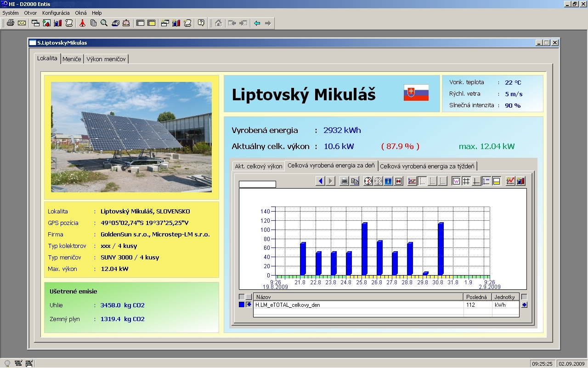Viewport: 588px width, 368px height.
Task: Click the magnifying glass icon in main toolbar
Action: coord(104,23)
